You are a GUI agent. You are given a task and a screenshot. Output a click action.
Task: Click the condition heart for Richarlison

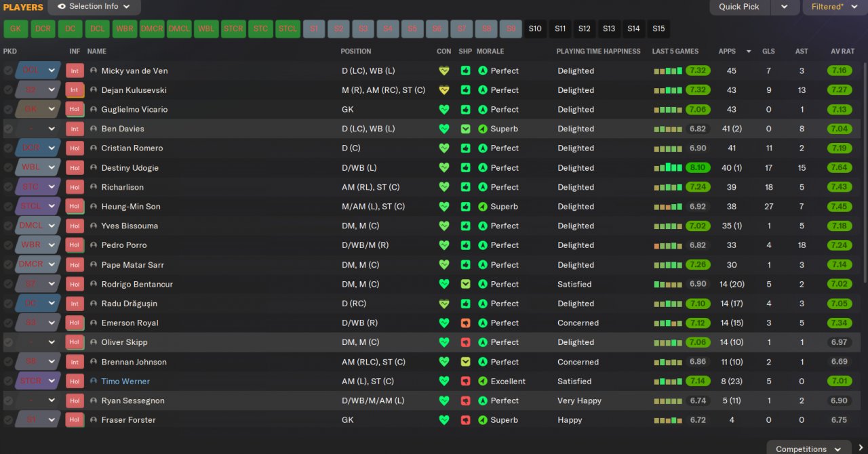(444, 187)
